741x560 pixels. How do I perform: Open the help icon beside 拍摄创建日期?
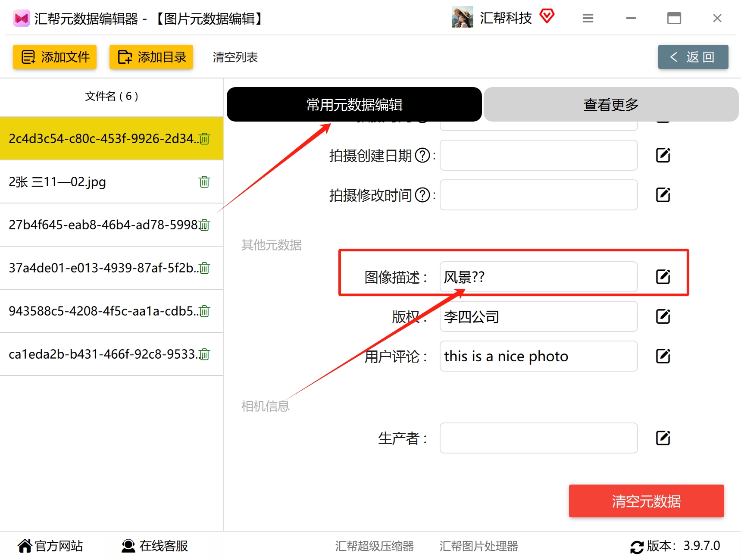click(423, 156)
